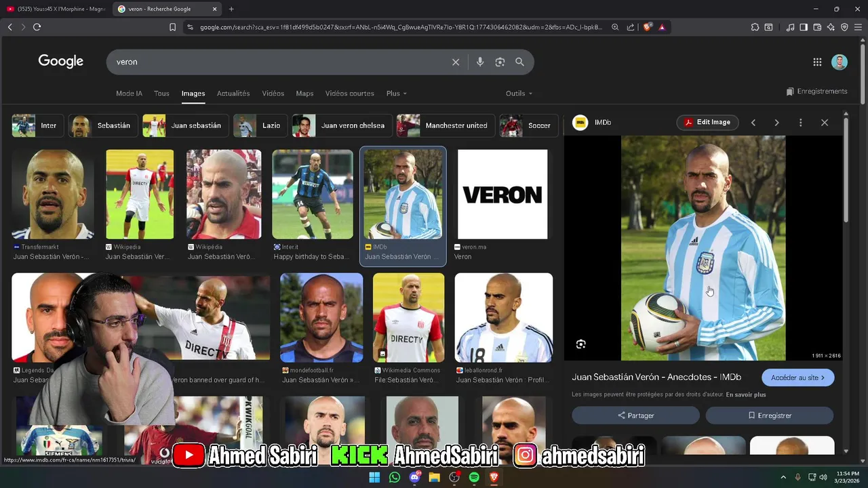868x488 pixels.
Task: Reload the page in browser toolbar
Action: (37, 27)
